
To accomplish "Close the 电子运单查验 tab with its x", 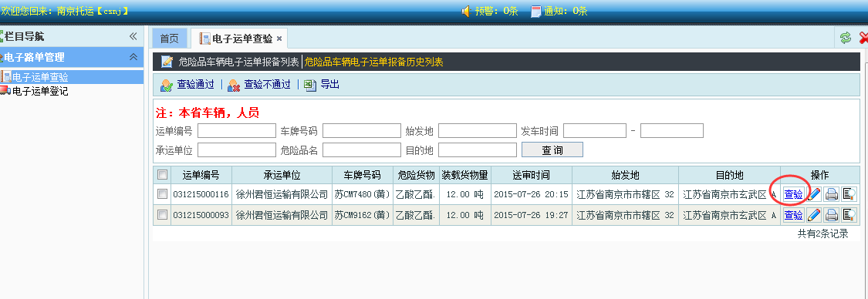I will [279, 39].
